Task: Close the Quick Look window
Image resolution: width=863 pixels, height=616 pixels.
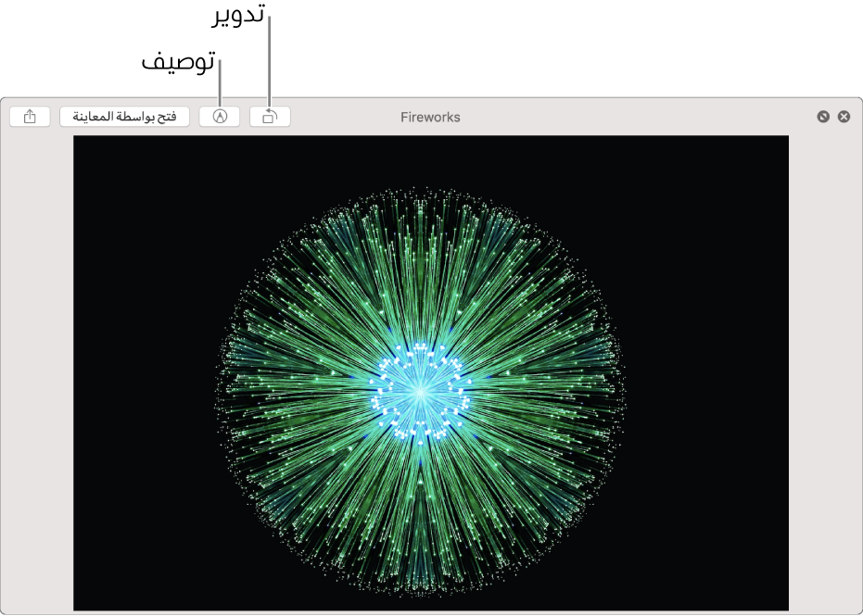Action: coord(844,117)
